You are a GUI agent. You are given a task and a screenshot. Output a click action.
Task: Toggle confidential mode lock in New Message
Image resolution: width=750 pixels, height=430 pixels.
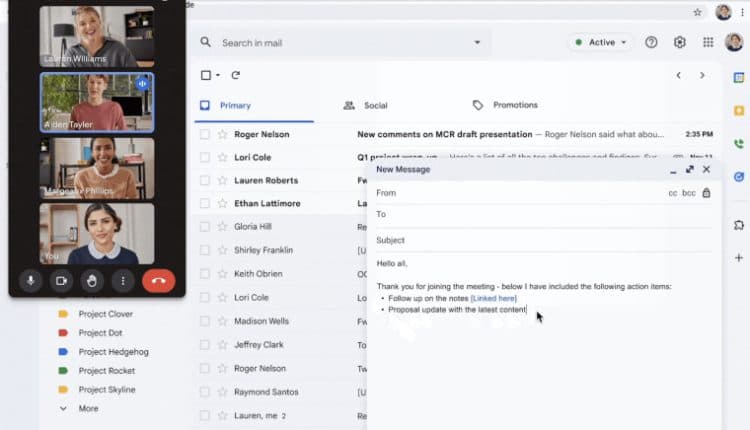tap(706, 193)
